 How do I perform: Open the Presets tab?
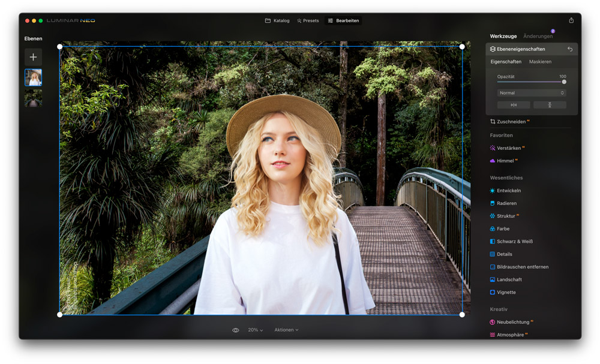click(308, 20)
